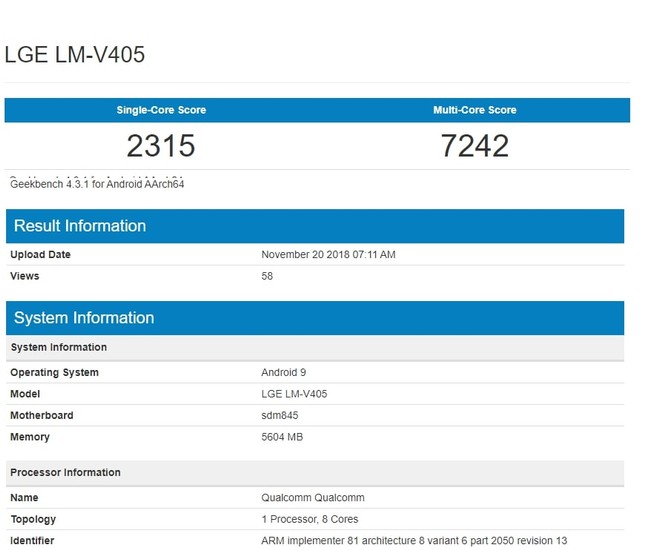
Task: Click the blue System Information section header
Action: 84,318
